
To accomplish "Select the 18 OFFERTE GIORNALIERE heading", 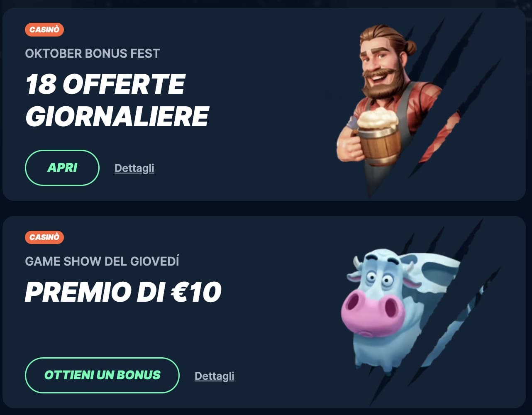I will tap(117, 101).
